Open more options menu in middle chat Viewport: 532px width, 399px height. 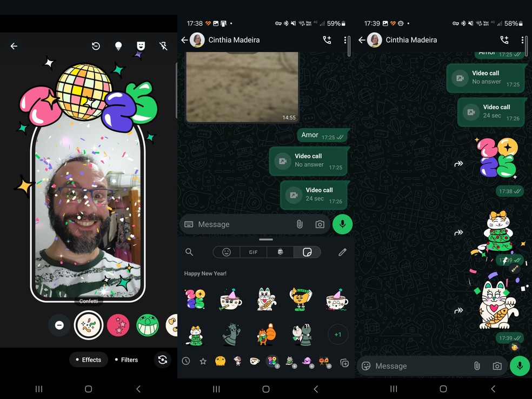[345, 40]
